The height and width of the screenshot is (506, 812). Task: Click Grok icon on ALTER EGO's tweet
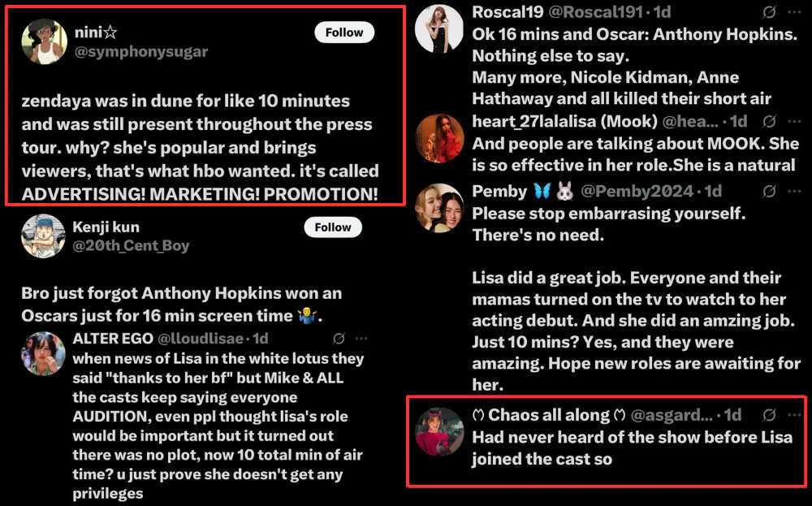[x=339, y=338]
